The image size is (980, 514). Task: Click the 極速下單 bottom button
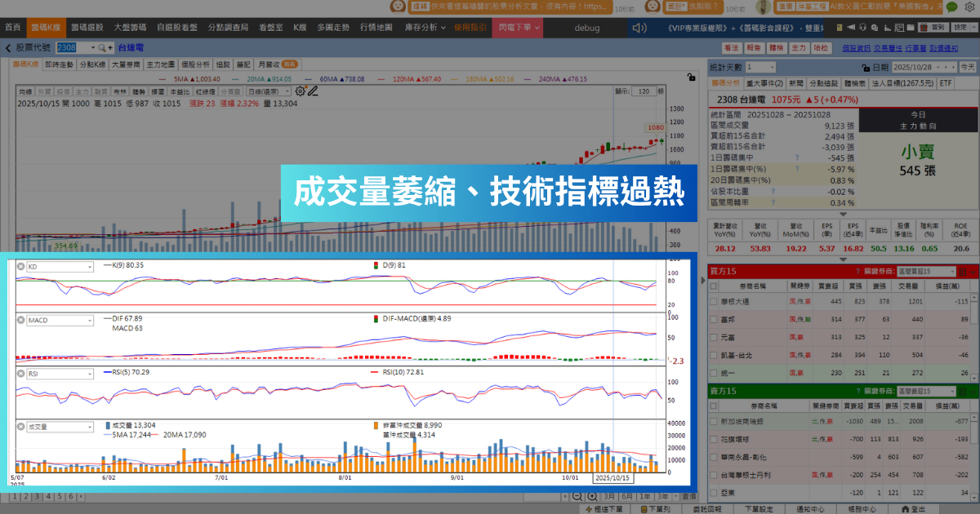(604, 508)
